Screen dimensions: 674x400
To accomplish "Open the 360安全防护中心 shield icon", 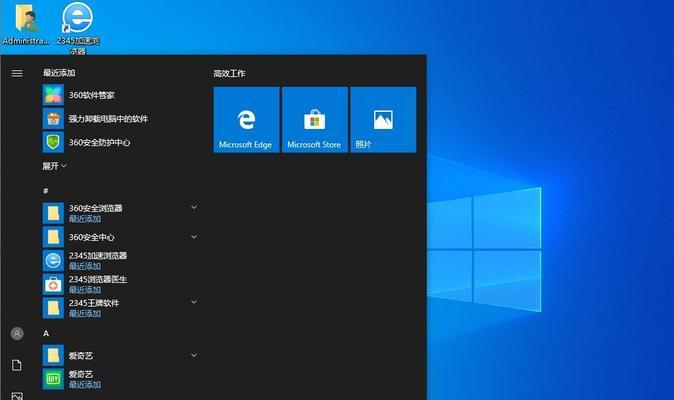I will (x=53, y=142).
